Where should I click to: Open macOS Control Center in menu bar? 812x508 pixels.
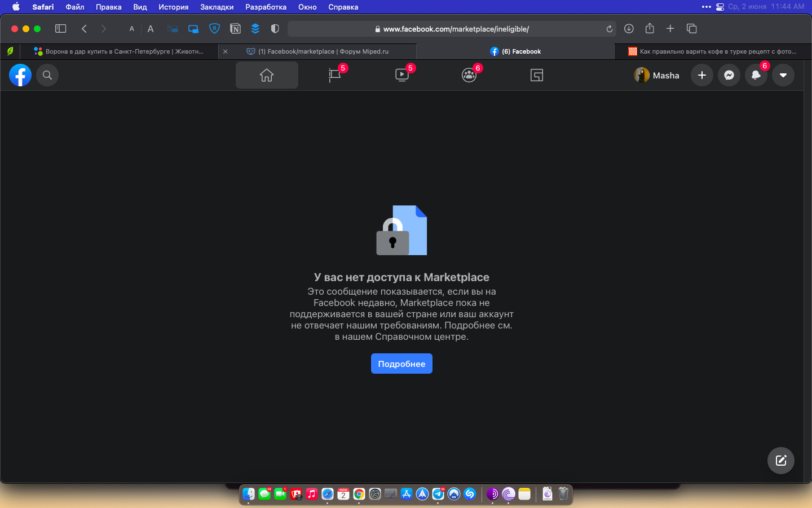720,7
